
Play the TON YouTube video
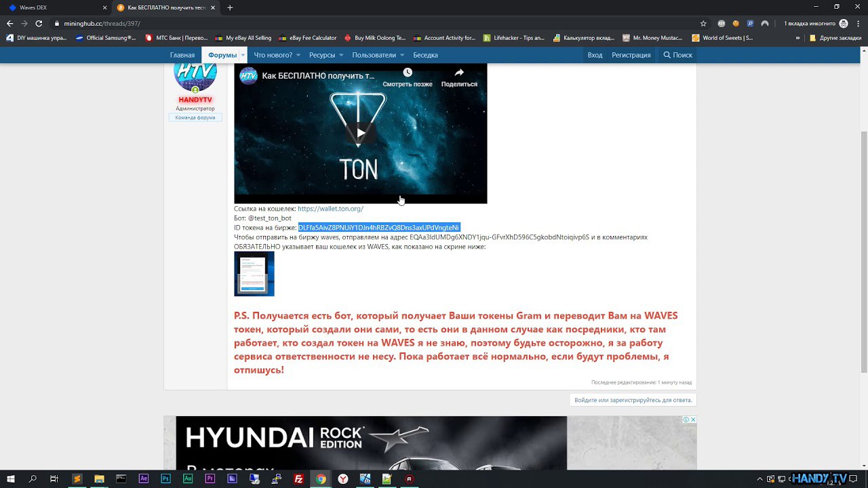point(360,134)
